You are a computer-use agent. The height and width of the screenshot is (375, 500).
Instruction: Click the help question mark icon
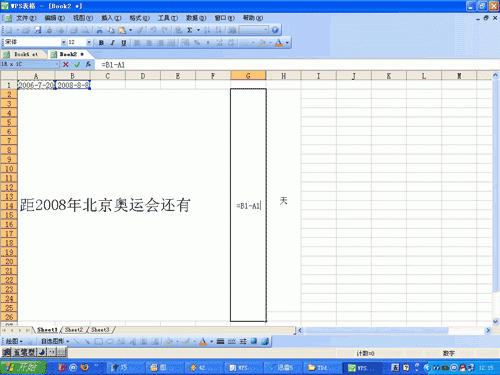click(275, 30)
